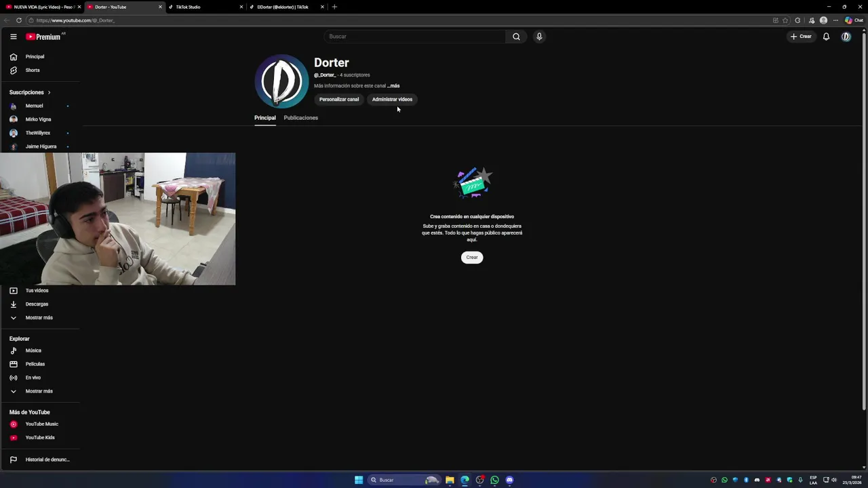Add this page to favorites with the star icon
This screenshot has height=488, width=868.
[x=785, y=20]
